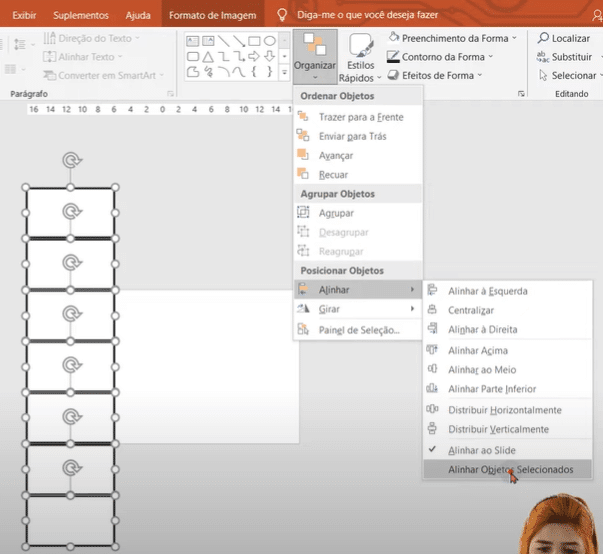Enable Alinhar Objetos Selecionados

click(x=507, y=469)
